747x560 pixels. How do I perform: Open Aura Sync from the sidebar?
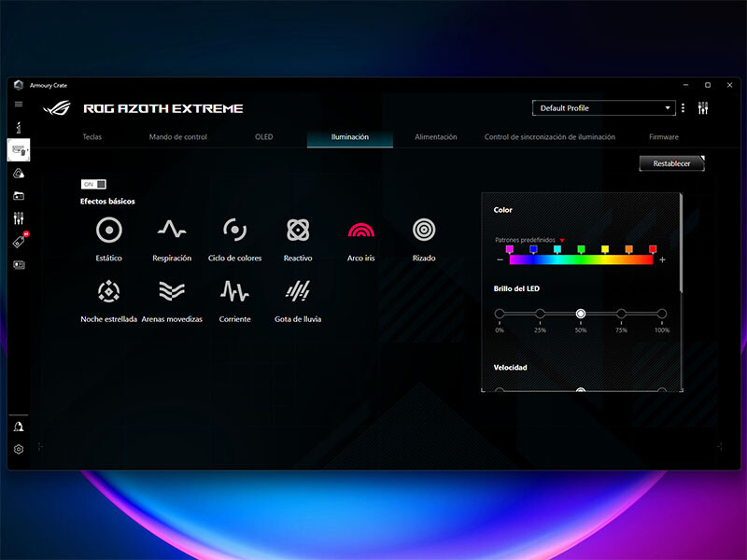pyautogui.click(x=19, y=174)
